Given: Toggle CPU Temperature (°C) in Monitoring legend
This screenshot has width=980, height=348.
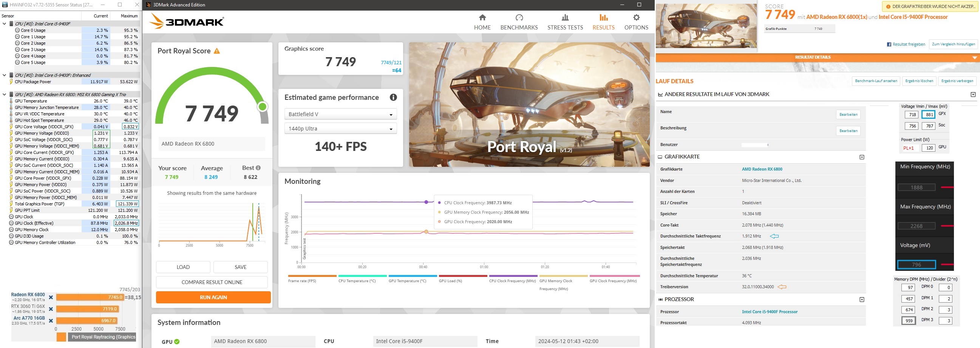Looking at the screenshot, I should click(x=362, y=279).
